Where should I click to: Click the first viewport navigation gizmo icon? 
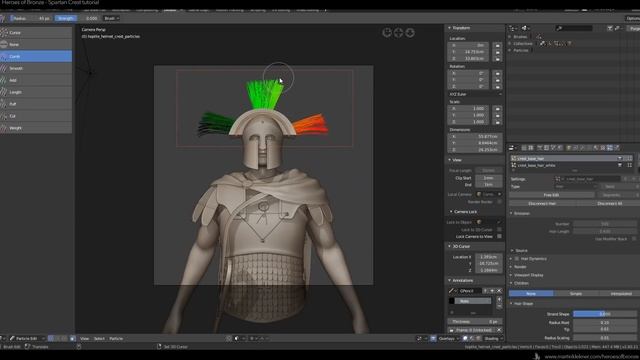coord(387,33)
